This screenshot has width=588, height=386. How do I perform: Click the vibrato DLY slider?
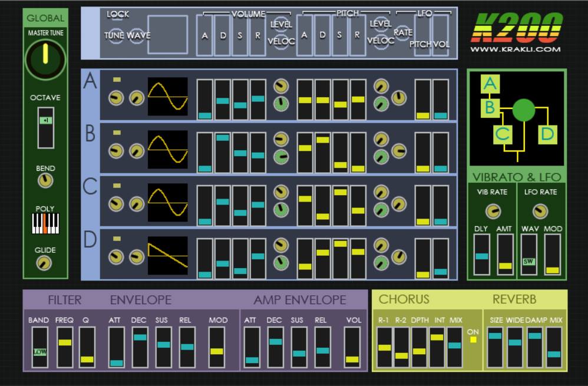481,255
